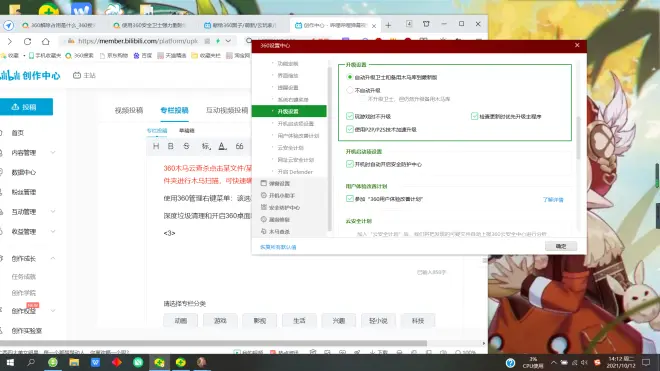Switch to the 视频投稿 tab
The height and width of the screenshot is (371, 660).
(x=129, y=110)
